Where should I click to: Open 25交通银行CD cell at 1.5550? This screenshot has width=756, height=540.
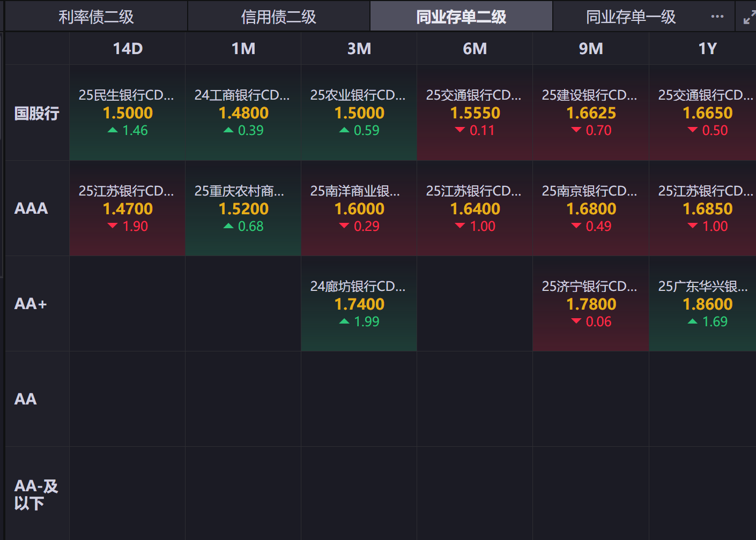[475, 113]
